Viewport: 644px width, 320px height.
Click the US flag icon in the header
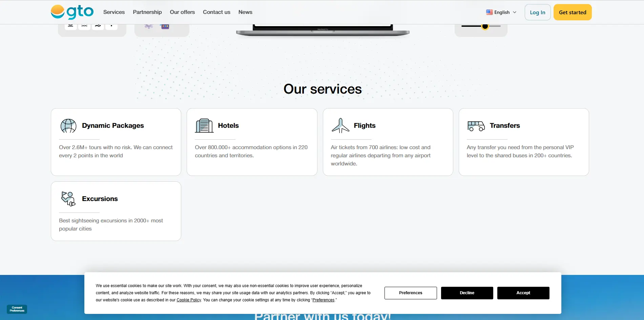489,12
